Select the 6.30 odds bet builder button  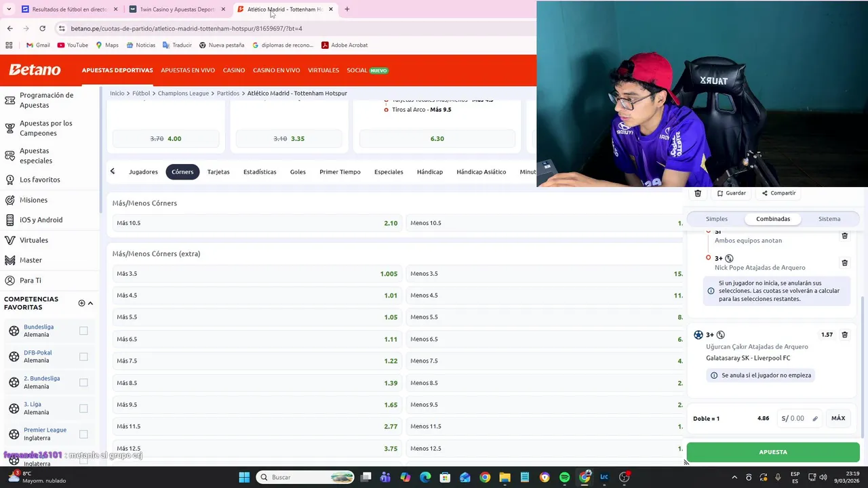(x=437, y=138)
